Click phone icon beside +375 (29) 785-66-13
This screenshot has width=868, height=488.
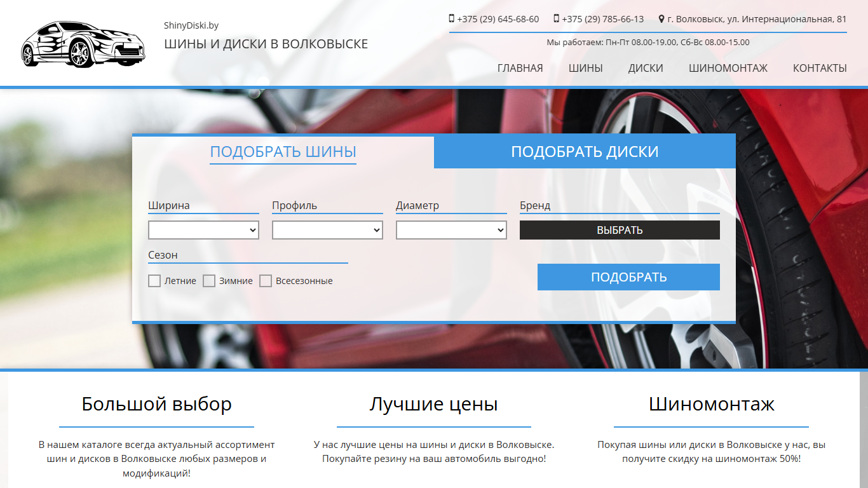[x=557, y=19]
